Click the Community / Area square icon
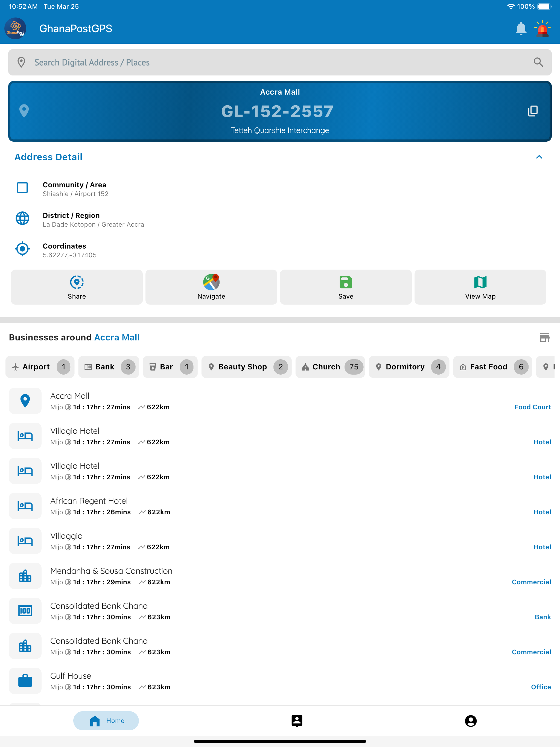The image size is (560, 747). [x=23, y=187]
